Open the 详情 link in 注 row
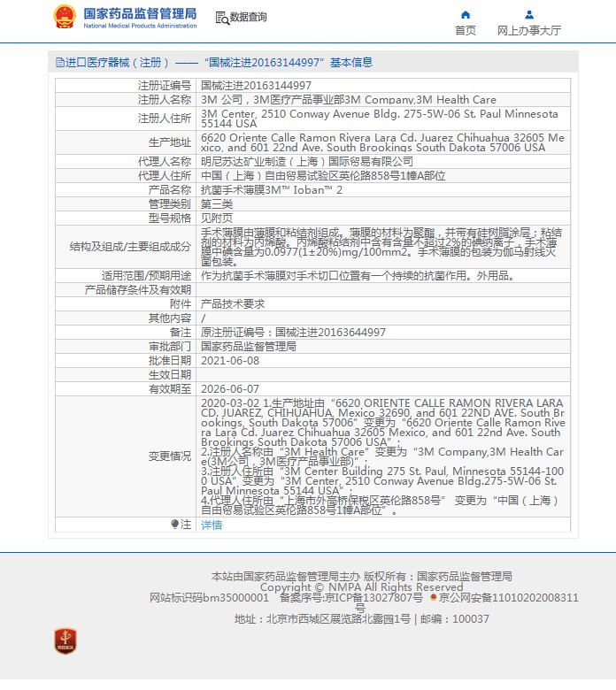The width and height of the screenshot is (616, 690). click(x=212, y=525)
